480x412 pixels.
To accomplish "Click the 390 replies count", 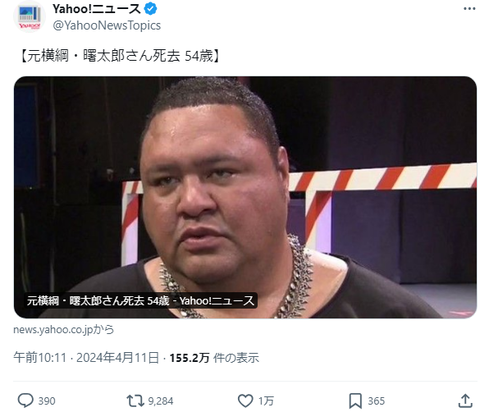I will pos(47,401).
